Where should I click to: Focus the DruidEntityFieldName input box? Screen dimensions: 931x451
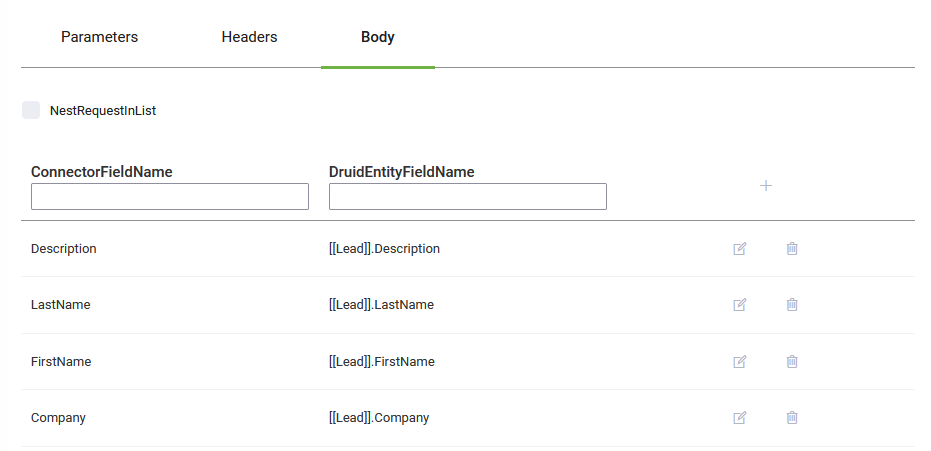(x=467, y=196)
